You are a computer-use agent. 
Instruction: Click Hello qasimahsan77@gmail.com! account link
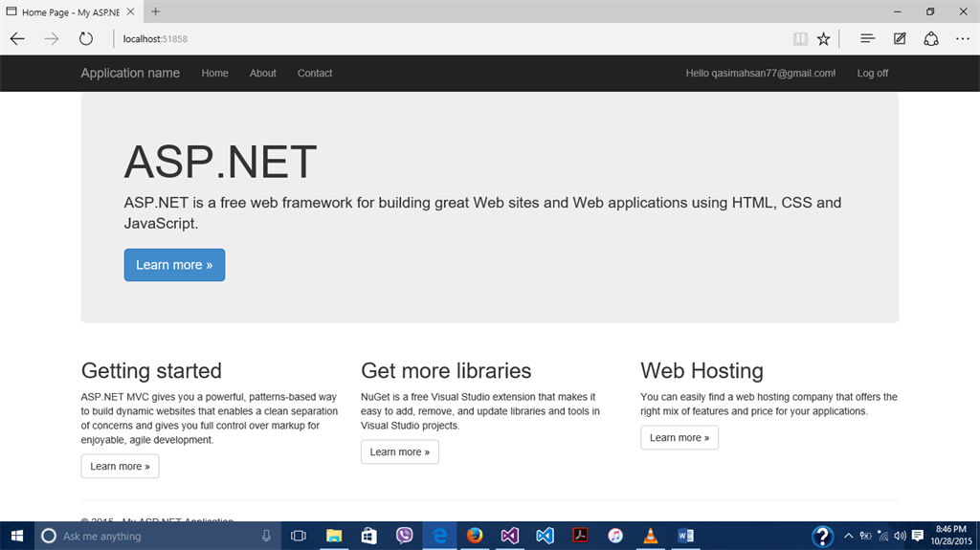pyautogui.click(x=761, y=73)
